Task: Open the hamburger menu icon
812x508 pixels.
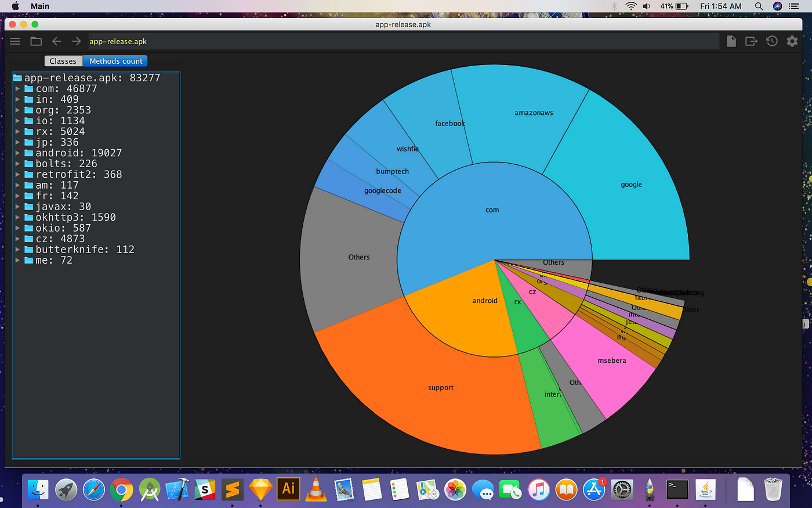Action: coord(16,41)
